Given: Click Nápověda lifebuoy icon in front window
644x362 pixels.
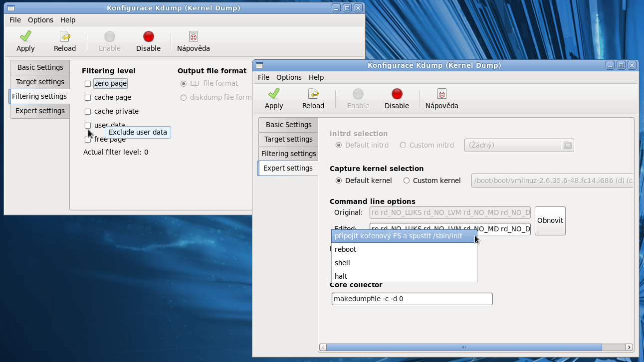Looking at the screenshot, I should tap(442, 94).
